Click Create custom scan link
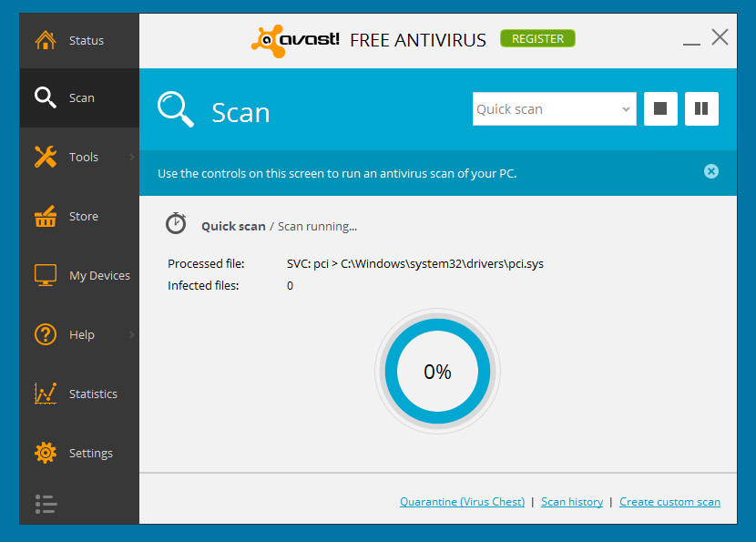Image resolution: width=756 pixels, height=542 pixels. pyautogui.click(x=669, y=502)
